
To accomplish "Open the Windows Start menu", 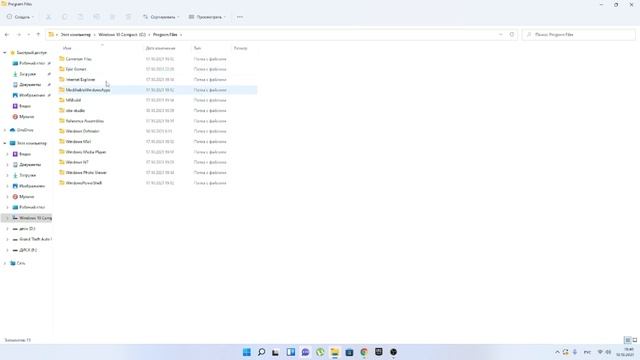I will (x=247, y=352).
